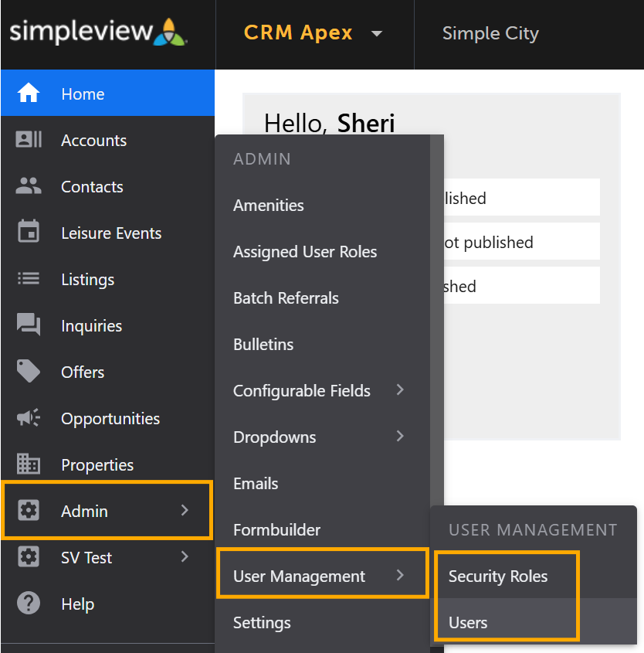Click the Contacts people icon

pos(29,185)
